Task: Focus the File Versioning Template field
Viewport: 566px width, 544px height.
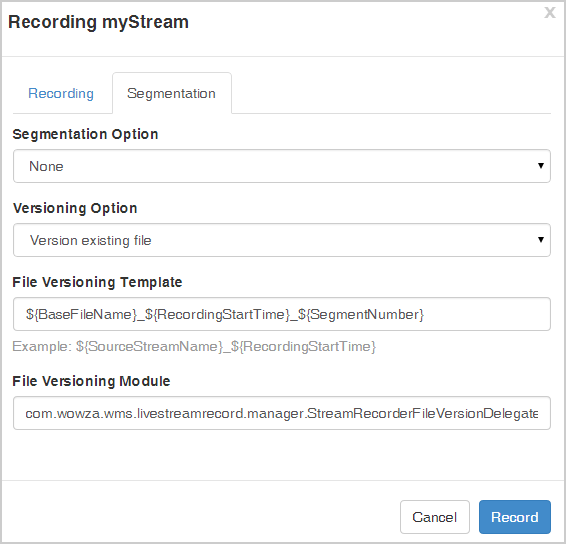Action: 282,314
